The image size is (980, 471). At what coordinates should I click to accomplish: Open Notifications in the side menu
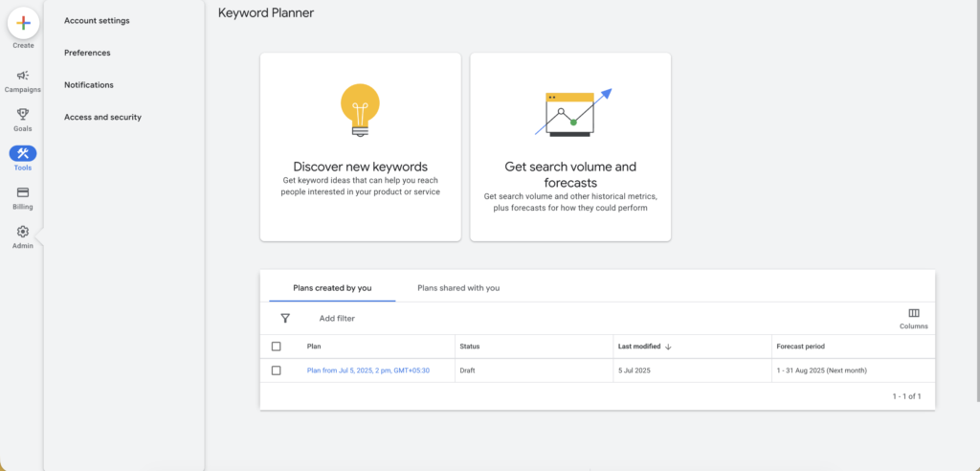(x=89, y=85)
